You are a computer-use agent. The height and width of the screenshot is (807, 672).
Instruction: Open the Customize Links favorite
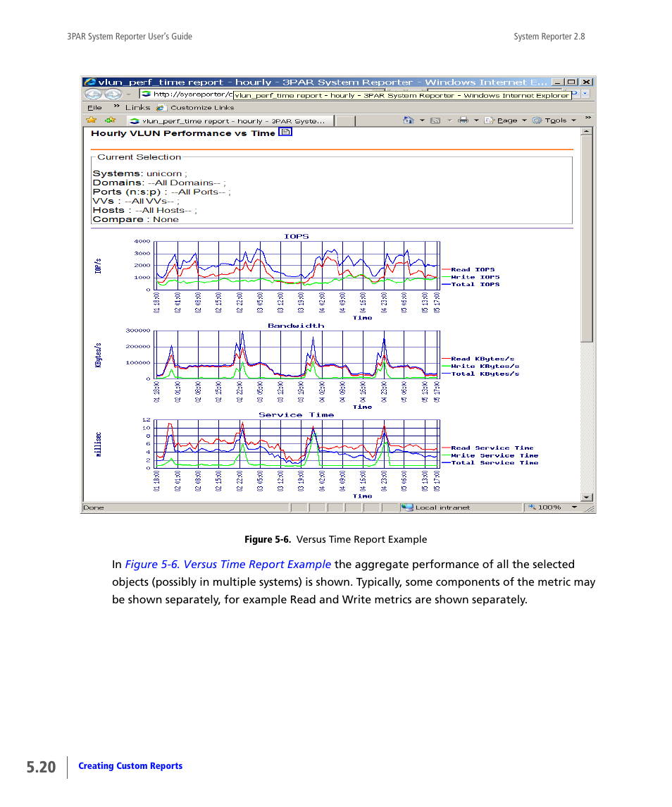(x=196, y=108)
